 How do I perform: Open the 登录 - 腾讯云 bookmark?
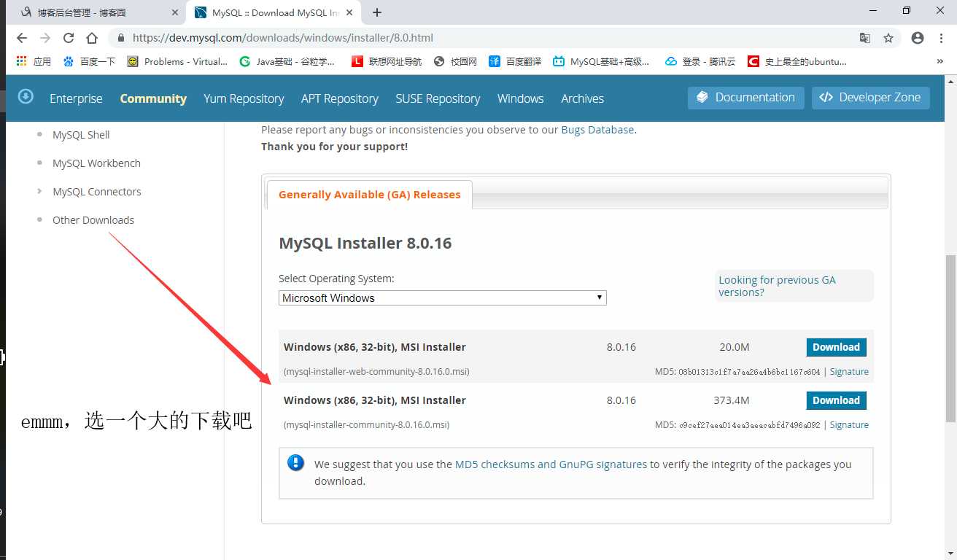(x=700, y=62)
